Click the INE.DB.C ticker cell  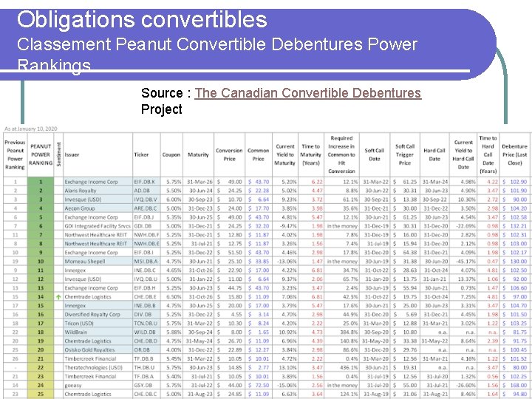(x=146, y=270)
